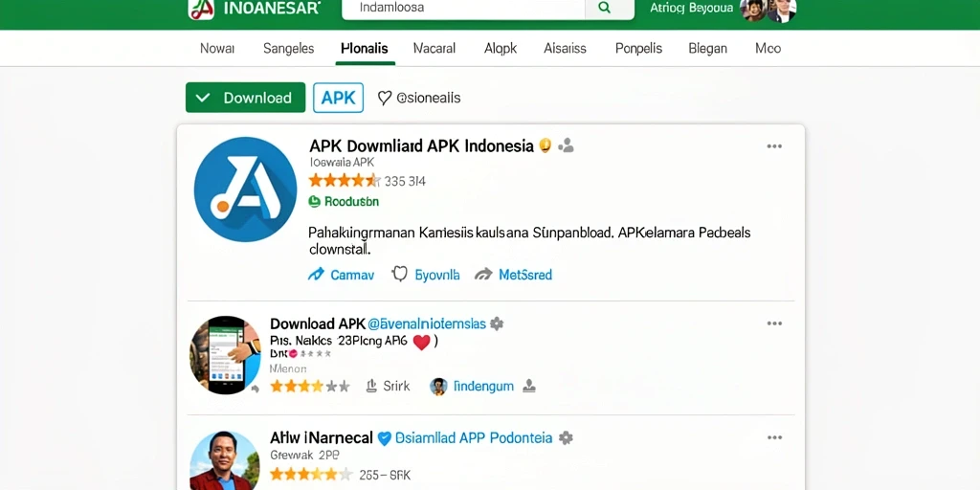Expand the Download button chevron
This screenshot has height=490, width=980.
(x=202, y=98)
